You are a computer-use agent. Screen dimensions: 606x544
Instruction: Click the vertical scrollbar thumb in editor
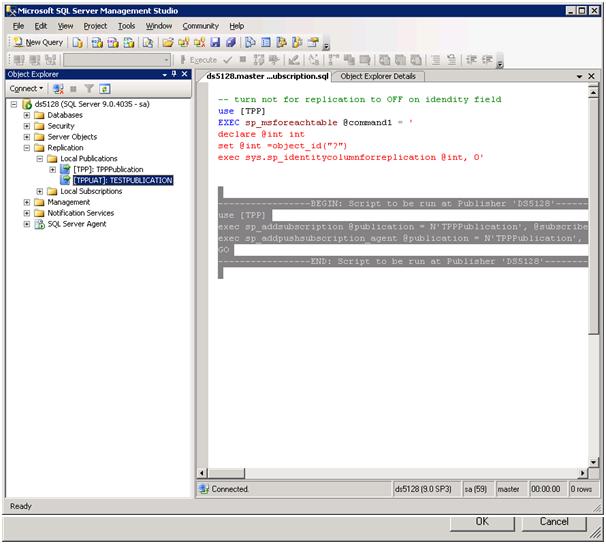(593, 216)
